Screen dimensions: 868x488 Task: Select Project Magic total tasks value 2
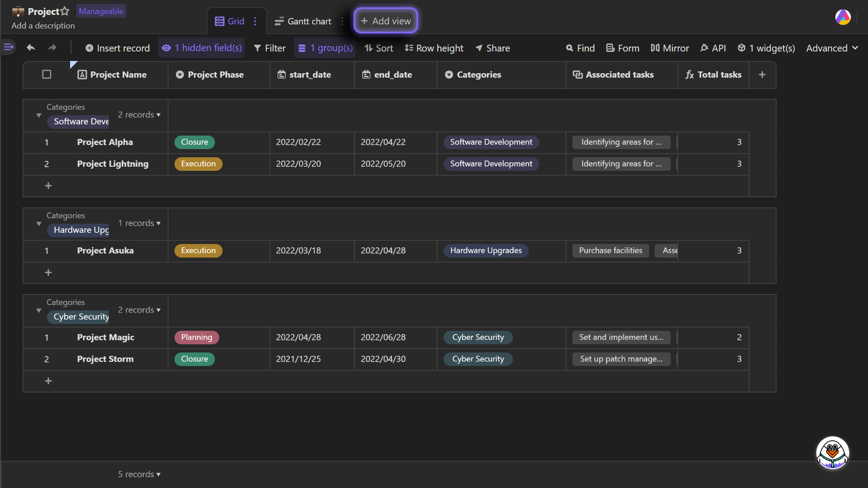coord(713,337)
